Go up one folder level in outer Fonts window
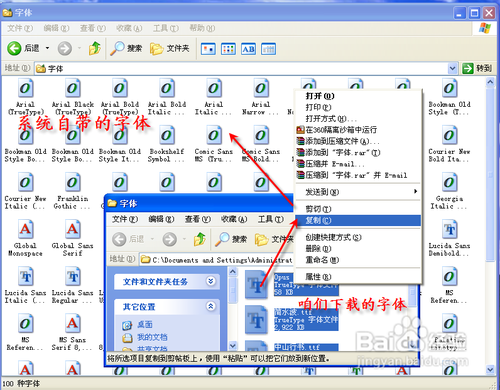This screenshot has height=390, width=500. click(x=95, y=49)
